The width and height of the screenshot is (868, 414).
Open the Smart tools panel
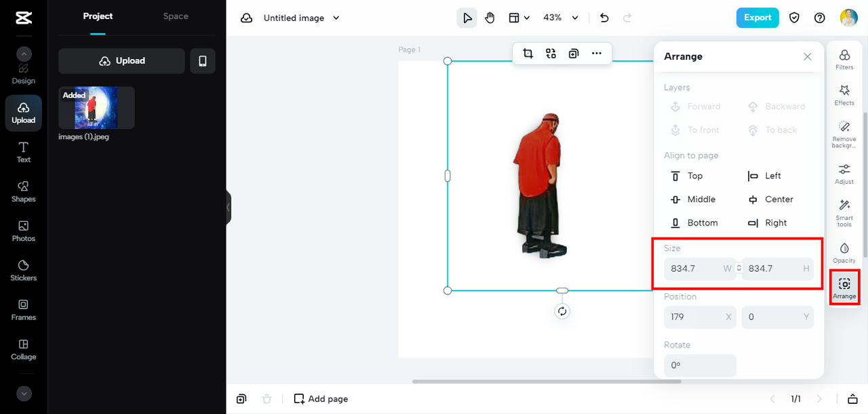pyautogui.click(x=844, y=213)
